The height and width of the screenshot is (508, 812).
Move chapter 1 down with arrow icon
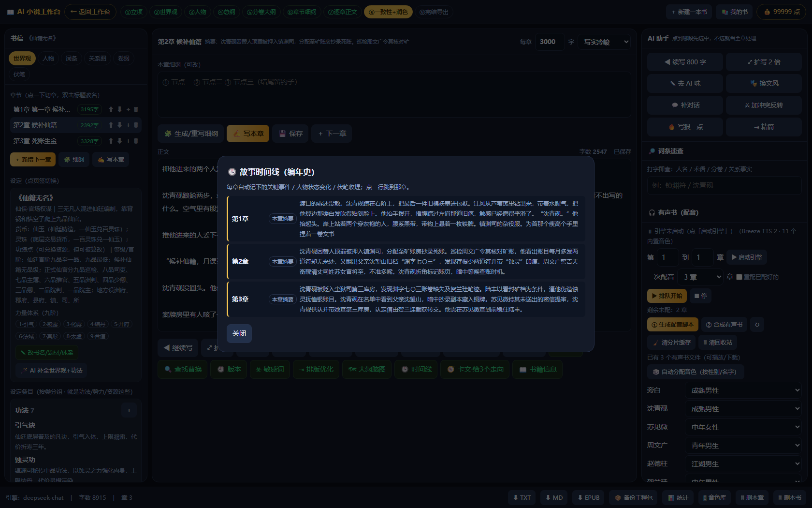pyautogui.click(x=119, y=109)
